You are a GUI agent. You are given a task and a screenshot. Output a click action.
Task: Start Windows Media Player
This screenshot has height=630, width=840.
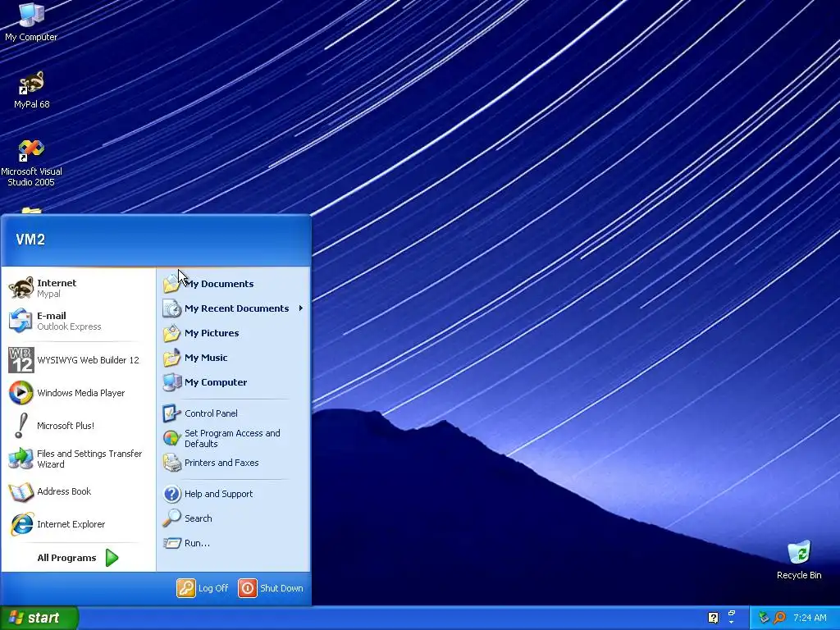78,393
